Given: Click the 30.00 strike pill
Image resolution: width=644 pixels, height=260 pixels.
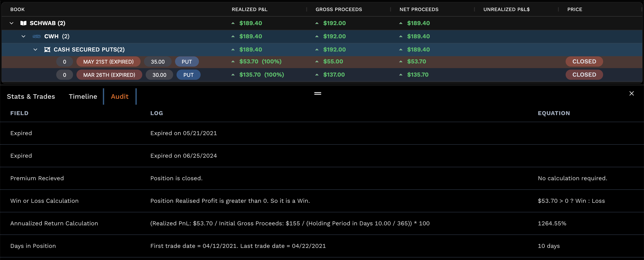Looking at the screenshot, I should pos(159,75).
